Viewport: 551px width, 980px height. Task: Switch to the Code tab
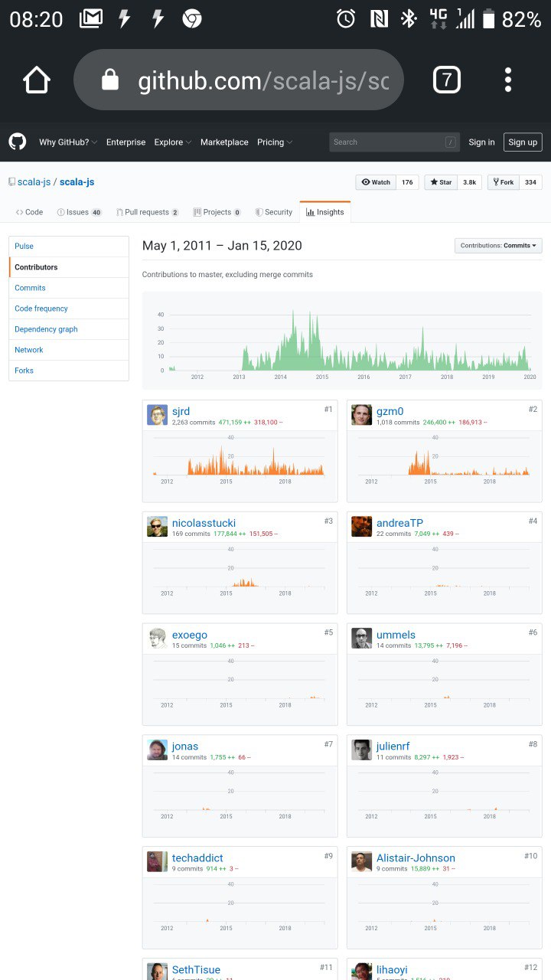30,212
